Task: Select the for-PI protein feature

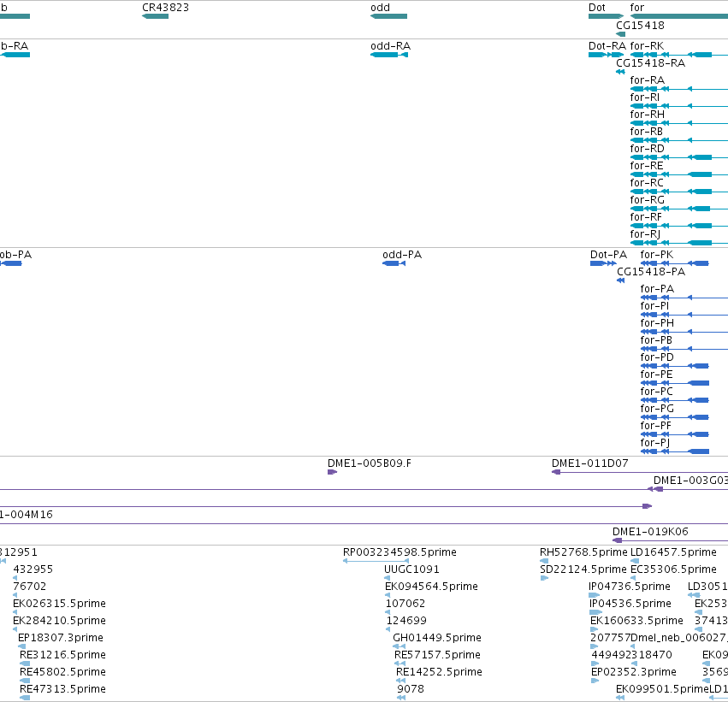Action: coord(684,315)
